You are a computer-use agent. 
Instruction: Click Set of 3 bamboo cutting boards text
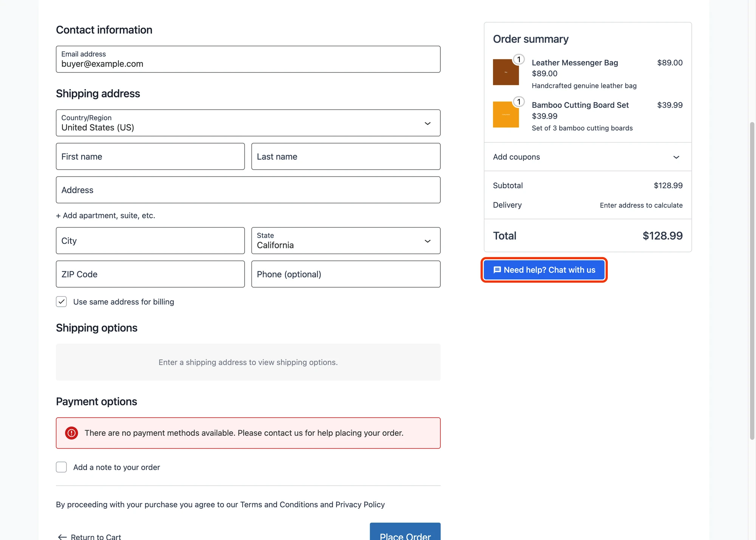(x=582, y=128)
